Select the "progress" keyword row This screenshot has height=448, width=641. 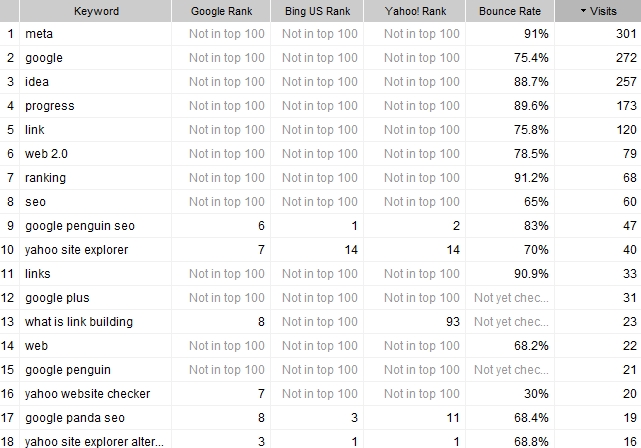coord(50,106)
